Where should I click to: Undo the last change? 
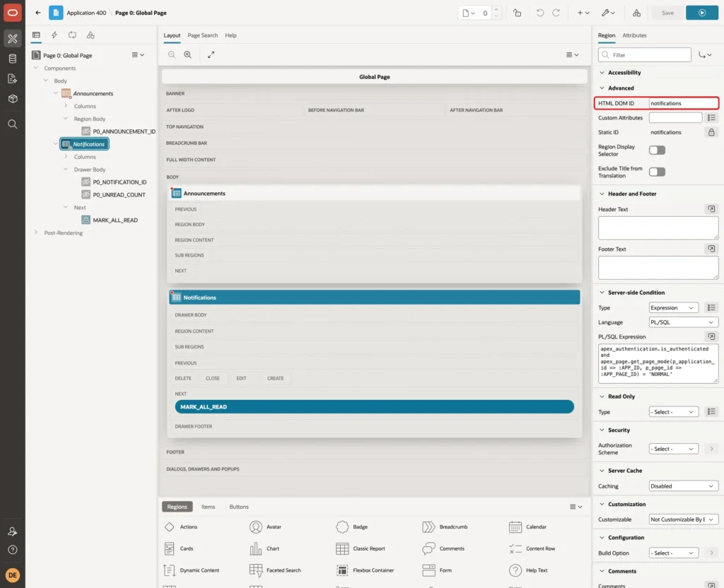pyautogui.click(x=539, y=13)
